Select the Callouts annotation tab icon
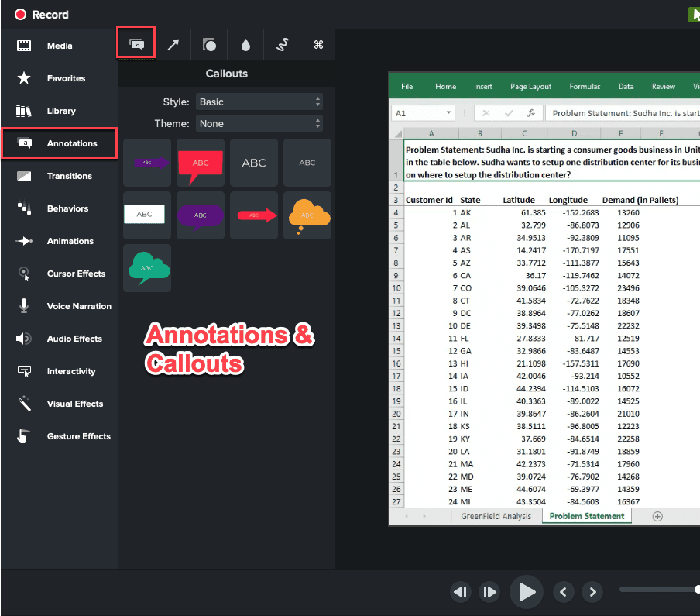Image resolution: width=700 pixels, height=616 pixels. 136,45
